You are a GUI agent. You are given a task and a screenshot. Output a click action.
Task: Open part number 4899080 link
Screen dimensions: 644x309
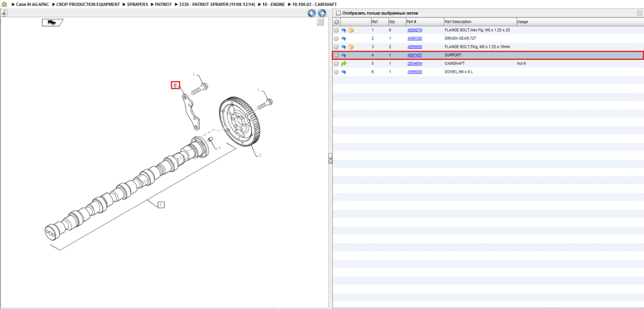point(414,72)
